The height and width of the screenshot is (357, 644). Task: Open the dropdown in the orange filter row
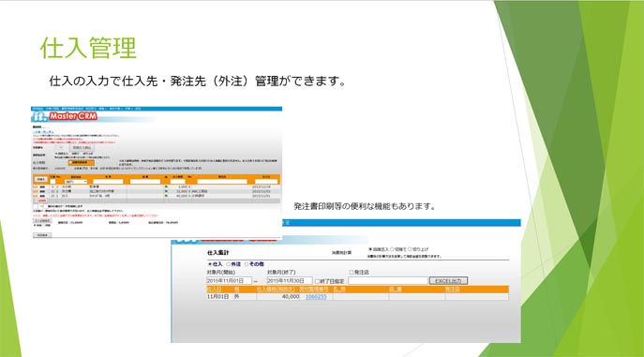click(76, 182)
